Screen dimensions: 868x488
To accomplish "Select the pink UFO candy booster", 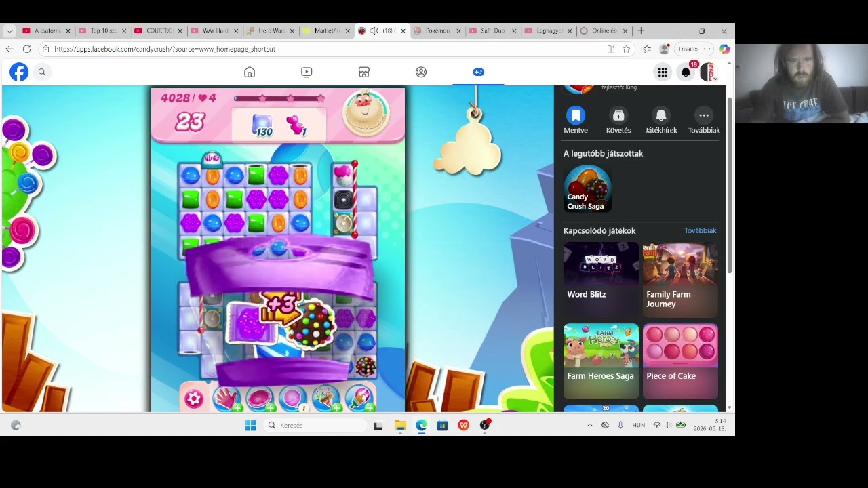I will tap(260, 399).
